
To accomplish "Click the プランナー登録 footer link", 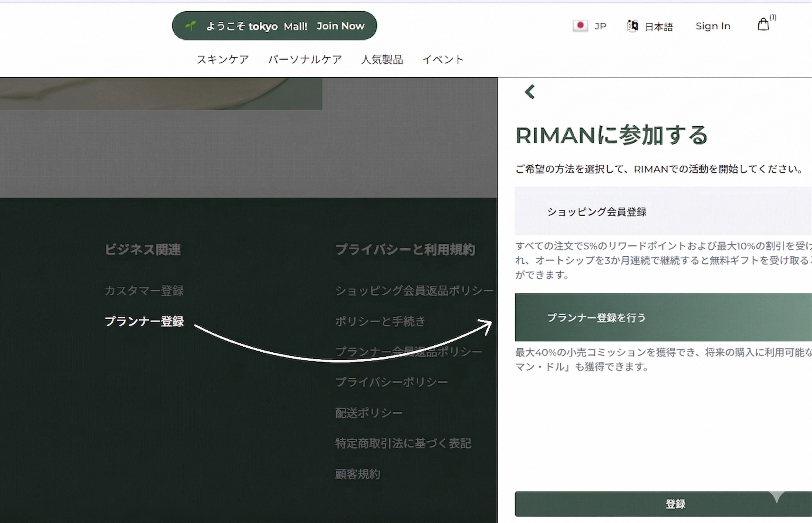I will [144, 321].
